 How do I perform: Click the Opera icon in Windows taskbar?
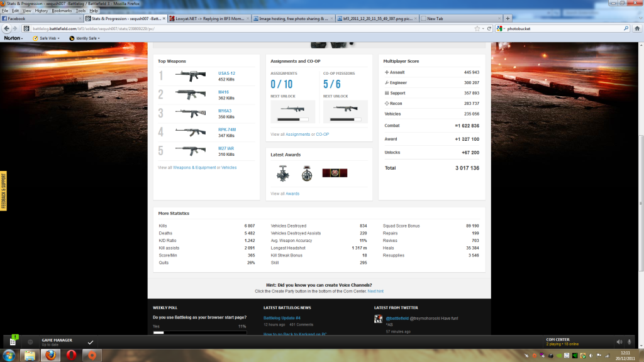tap(70, 355)
